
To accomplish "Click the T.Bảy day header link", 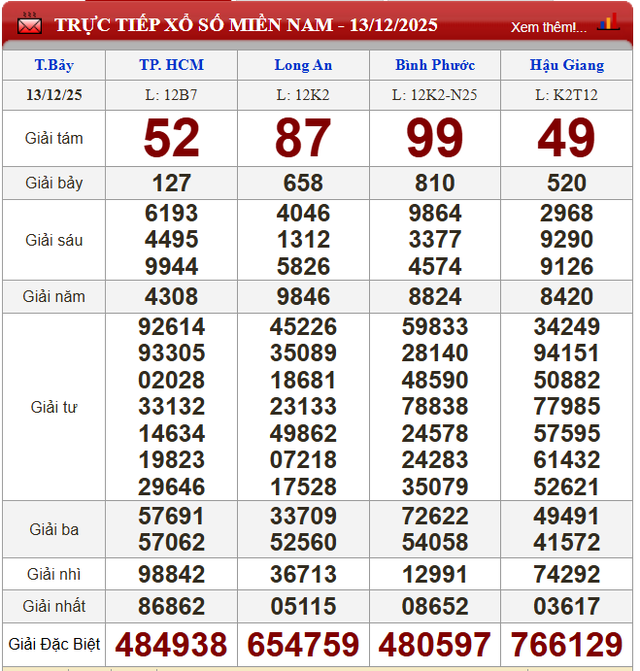I will 54,65.
